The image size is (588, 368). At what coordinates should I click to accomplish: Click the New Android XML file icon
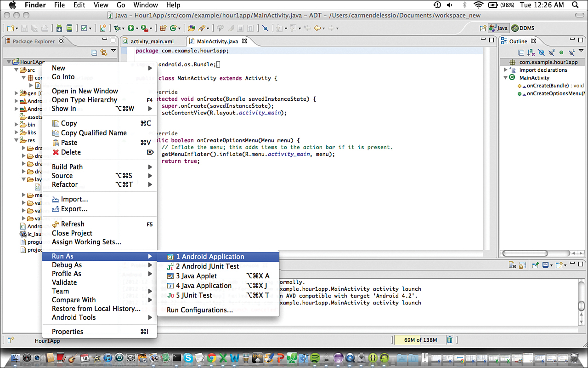pos(102,28)
